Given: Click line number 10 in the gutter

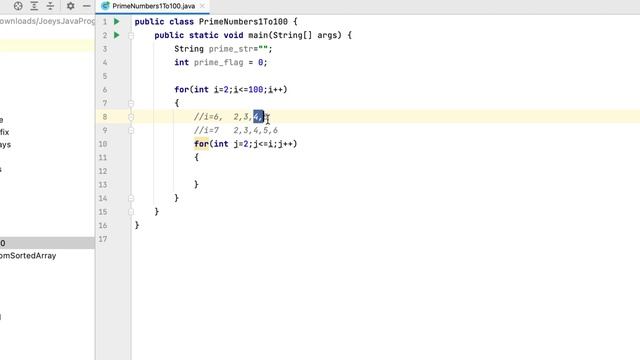Looking at the screenshot, I should pyautogui.click(x=103, y=144).
